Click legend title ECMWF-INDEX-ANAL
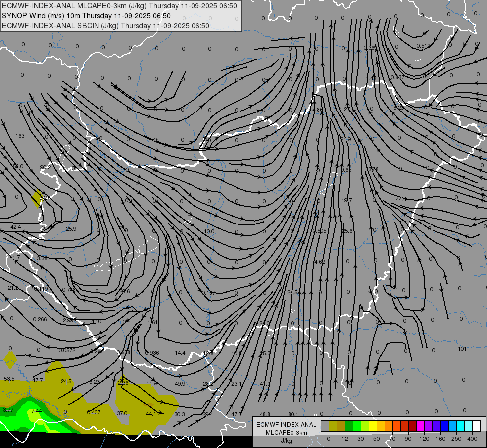Image resolution: width=487 pixels, height=448 pixels. 287,425
